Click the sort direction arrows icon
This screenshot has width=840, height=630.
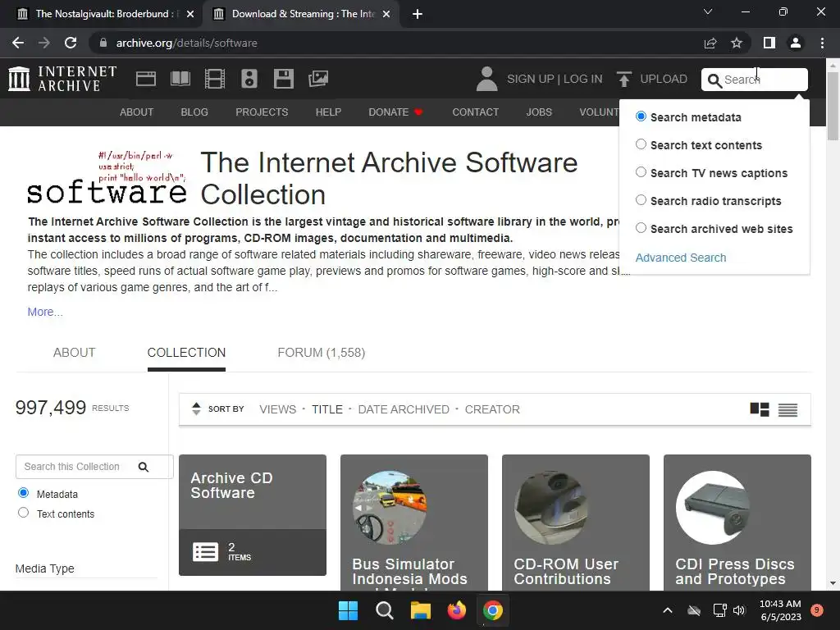[197, 409]
